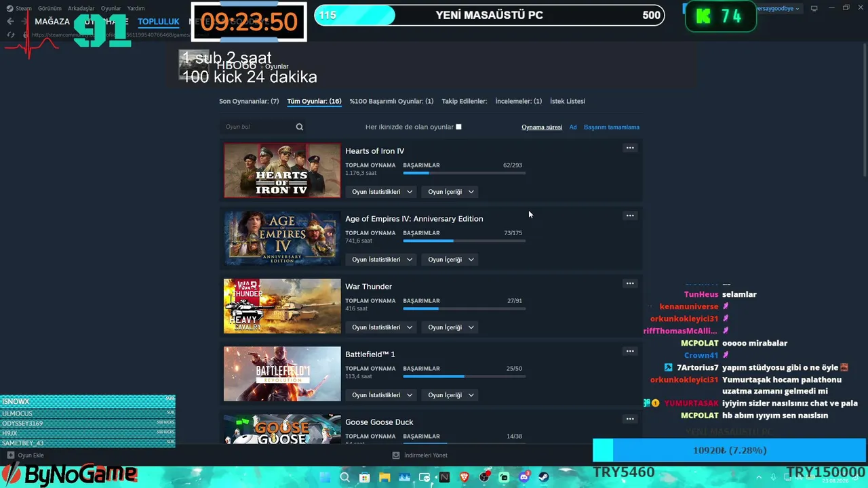This screenshot has width=868, height=488.
Task: Launch Microsoft Store from the taskbar
Action: coord(364,477)
